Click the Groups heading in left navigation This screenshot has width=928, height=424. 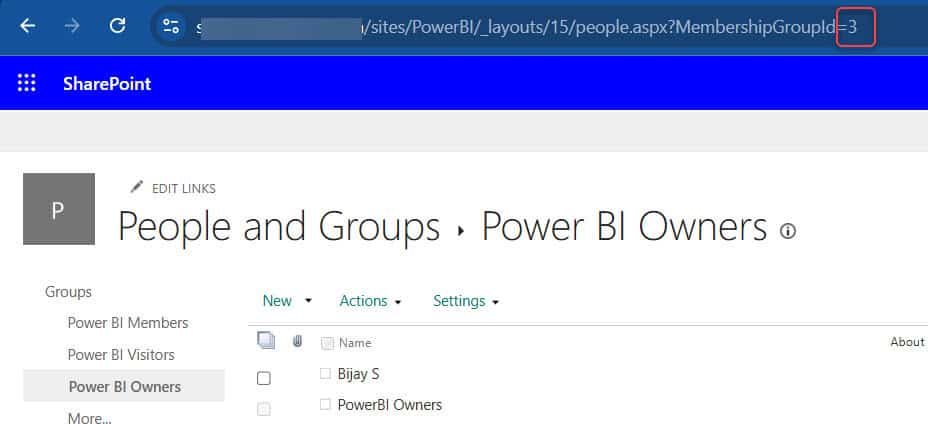coord(68,292)
